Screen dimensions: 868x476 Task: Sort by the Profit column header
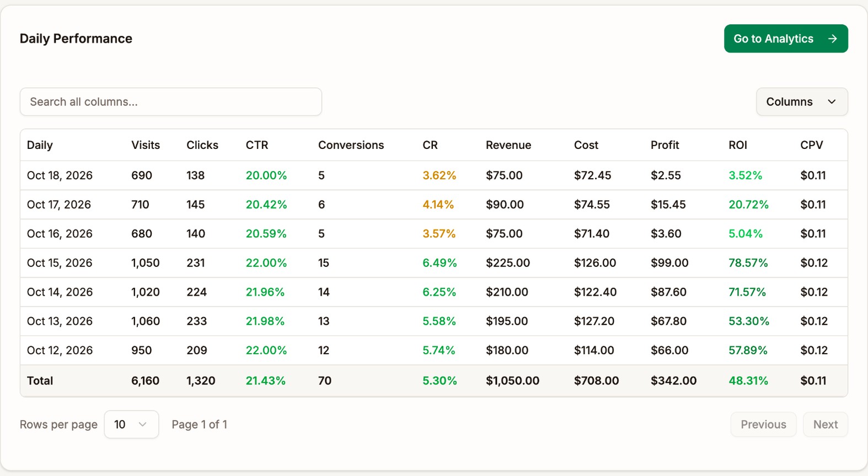(x=665, y=145)
